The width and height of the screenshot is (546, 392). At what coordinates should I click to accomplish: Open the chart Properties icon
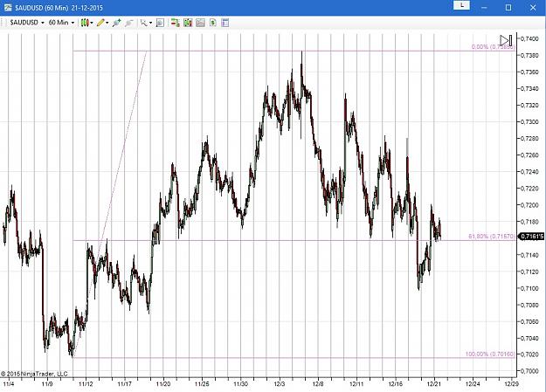coord(225,23)
